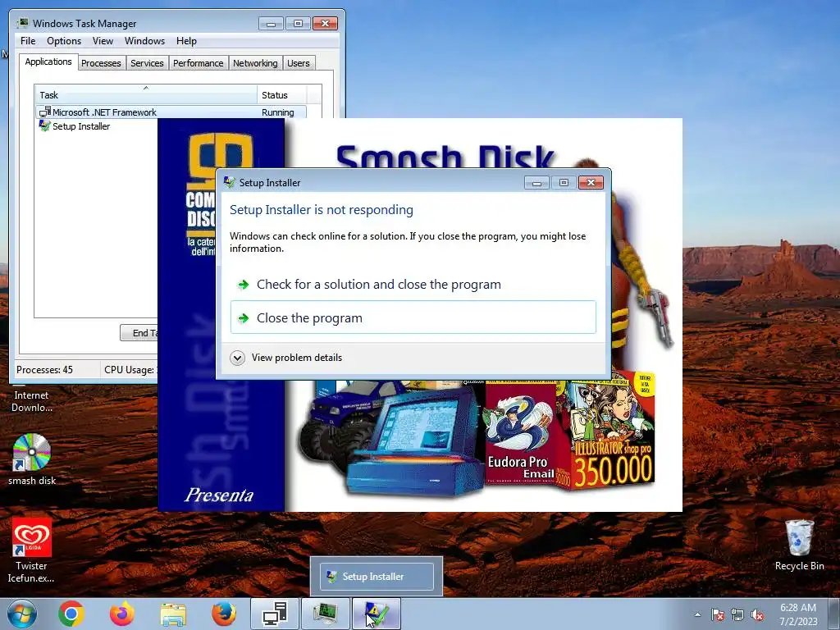Click Processes: 45 in the status bar
The width and height of the screenshot is (840, 630).
pyautogui.click(x=44, y=370)
